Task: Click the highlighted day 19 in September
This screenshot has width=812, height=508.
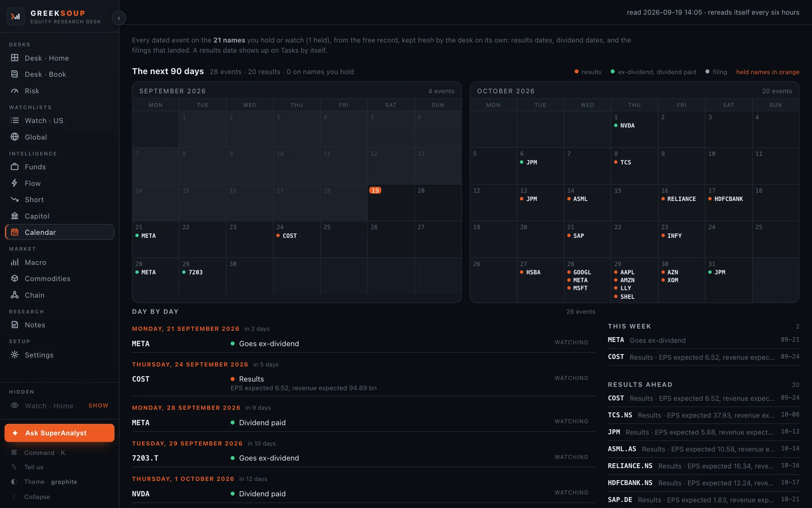Action: (375, 190)
